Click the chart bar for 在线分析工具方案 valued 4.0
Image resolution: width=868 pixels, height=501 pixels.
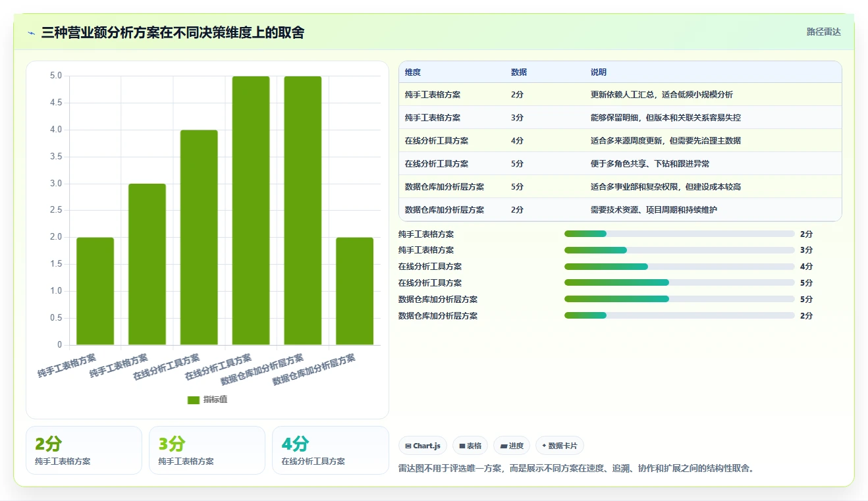pyautogui.click(x=199, y=237)
